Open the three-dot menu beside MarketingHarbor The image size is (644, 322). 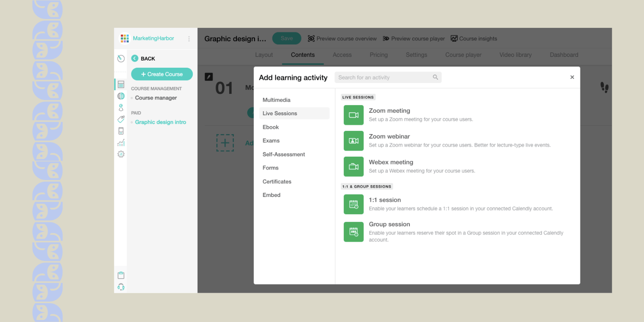pyautogui.click(x=189, y=39)
